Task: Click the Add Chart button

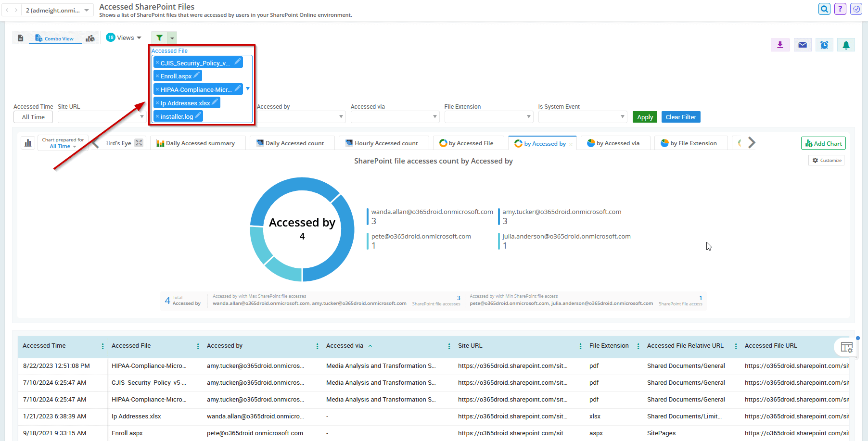Action: [x=823, y=143]
